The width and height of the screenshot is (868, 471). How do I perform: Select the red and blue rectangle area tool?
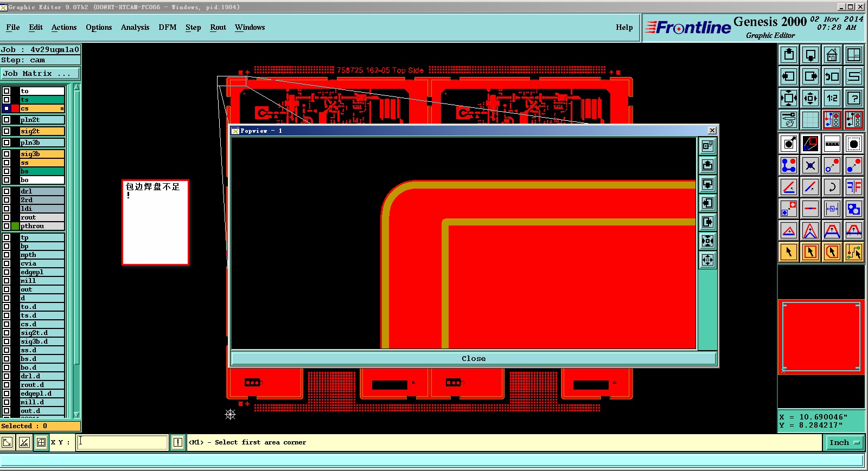(x=810, y=144)
